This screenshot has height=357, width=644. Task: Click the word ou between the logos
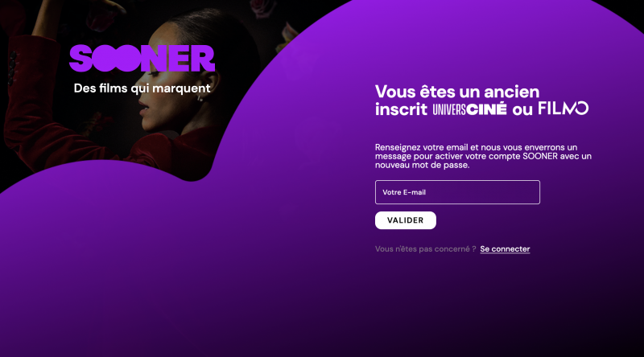(522, 110)
